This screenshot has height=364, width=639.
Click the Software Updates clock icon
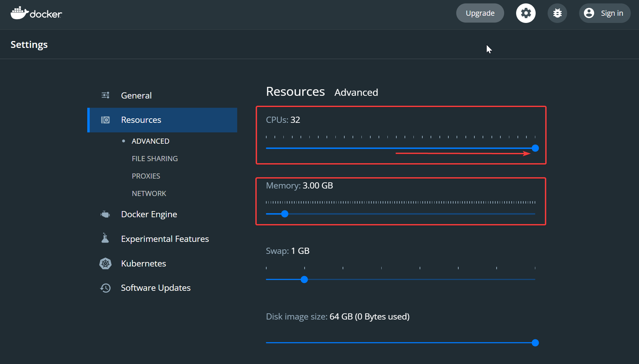pyautogui.click(x=105, y=288)
